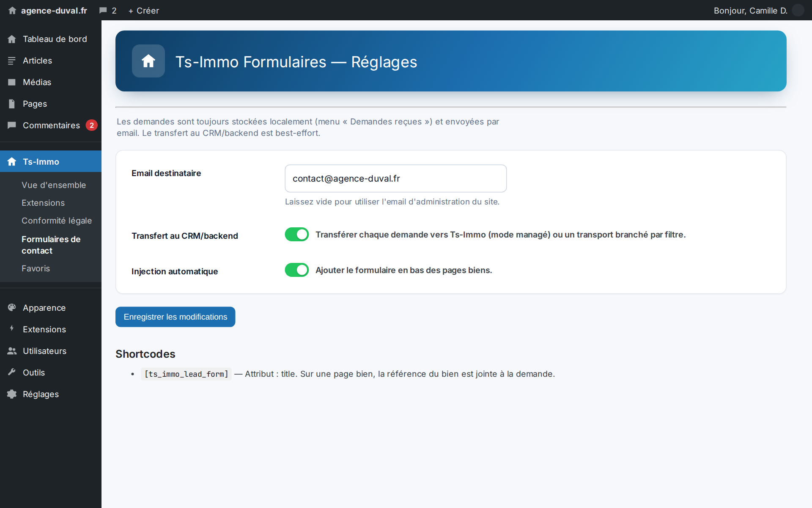The image size is (812, 508).
Task: Click Enregistrer les modifications button
Action: (x=176, y=317)
